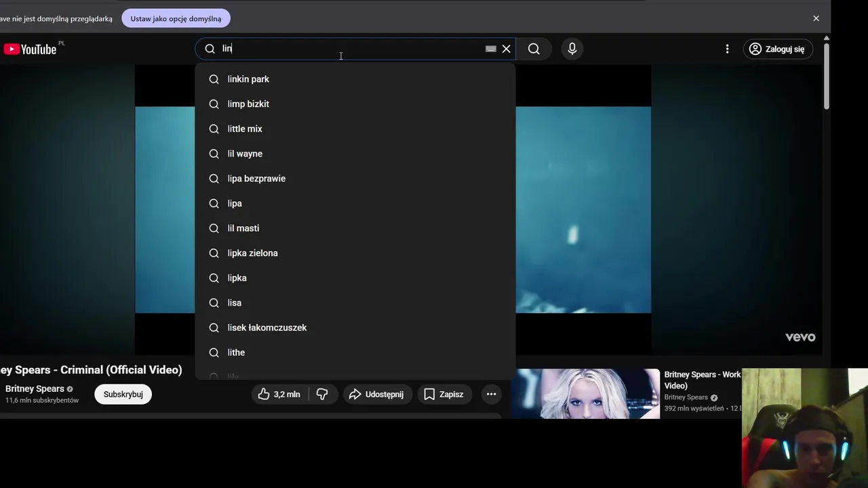Clear the search text with the X icon
The height and width of the screenshot is (488, 868).
pyautogui.click(x=506, y=49)
